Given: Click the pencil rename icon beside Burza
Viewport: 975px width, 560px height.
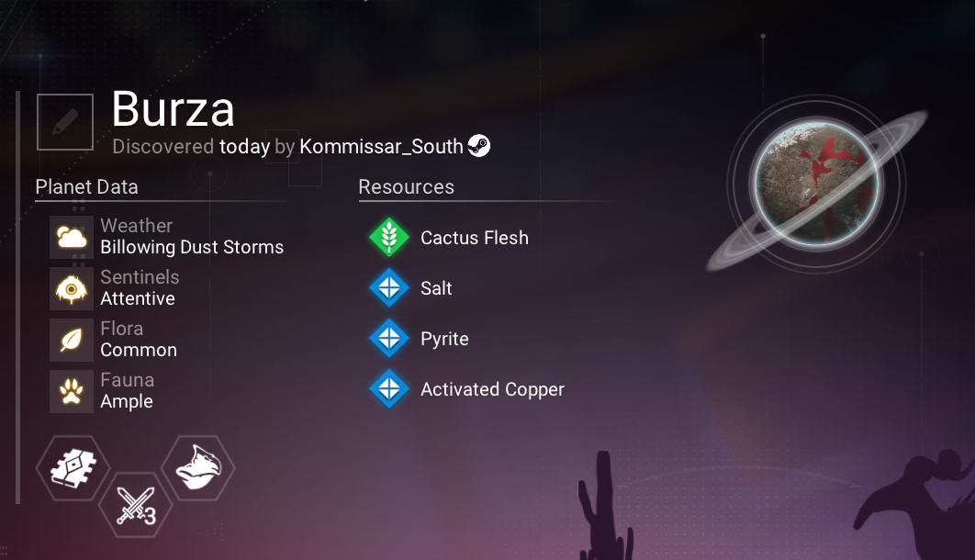Looking at the screenshot, I should (65, 122).
